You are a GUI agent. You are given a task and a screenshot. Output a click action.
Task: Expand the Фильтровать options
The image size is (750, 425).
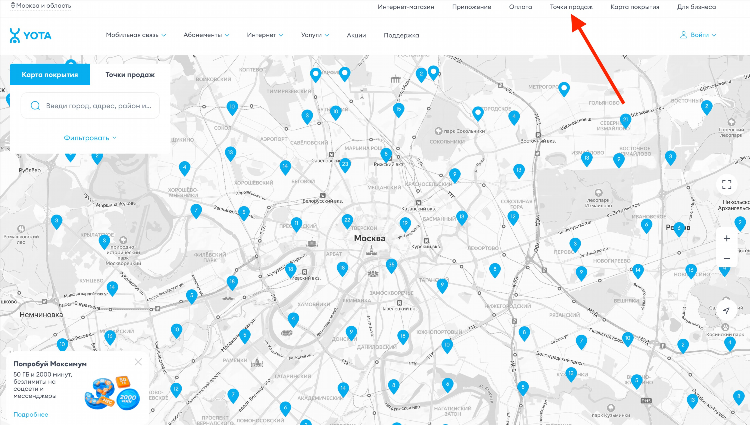90,138
